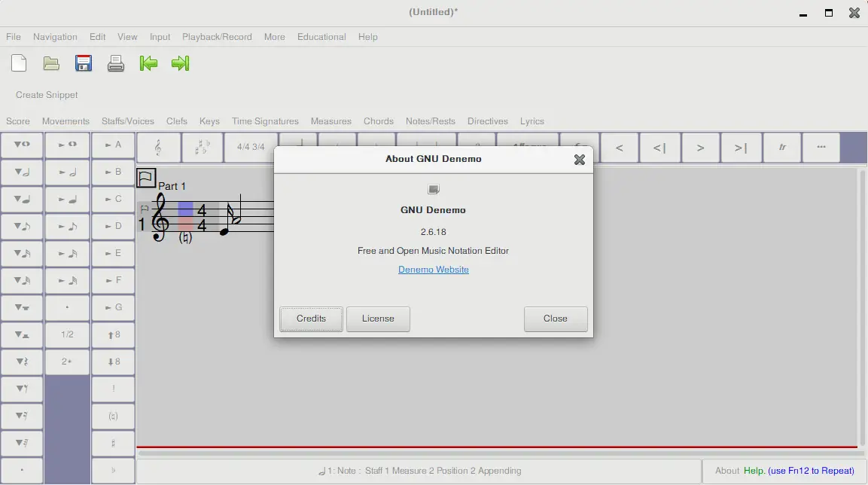Select note name F in the palette
This screenshot has height=485, width=868.
coord(113,280)
